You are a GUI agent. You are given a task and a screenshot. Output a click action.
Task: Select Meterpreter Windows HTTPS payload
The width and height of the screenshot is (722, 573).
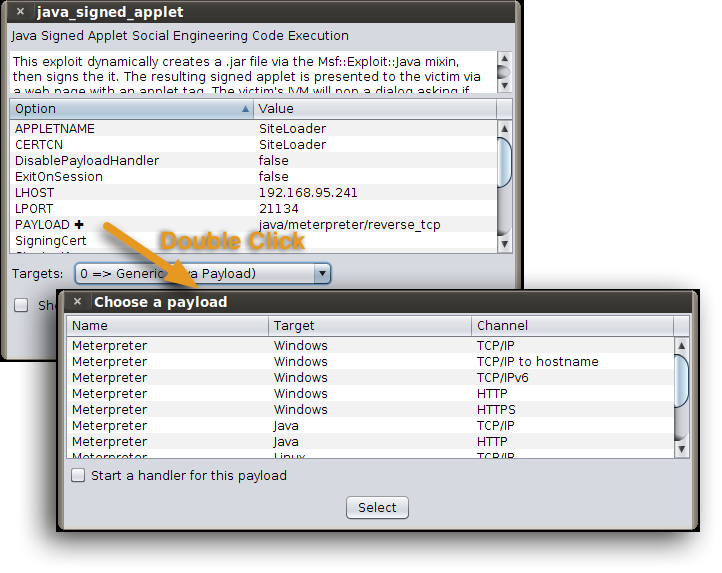tap(370, 409)
